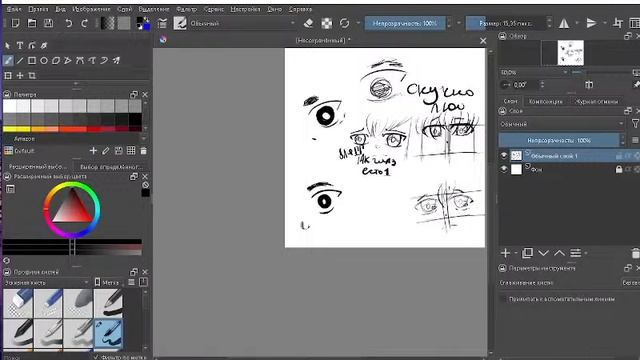
Task: Switch to the Композиции tab
Action: pyautogui.click(x=545, y=101)
